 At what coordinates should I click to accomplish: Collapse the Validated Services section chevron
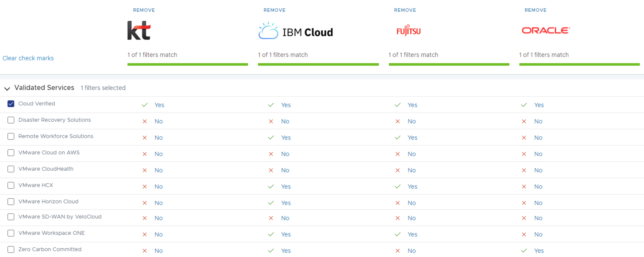(7, 89)
